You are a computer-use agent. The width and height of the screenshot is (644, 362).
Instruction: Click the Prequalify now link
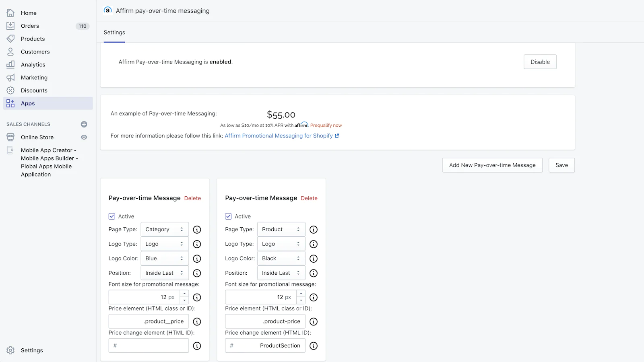click(x=326, y=125)
